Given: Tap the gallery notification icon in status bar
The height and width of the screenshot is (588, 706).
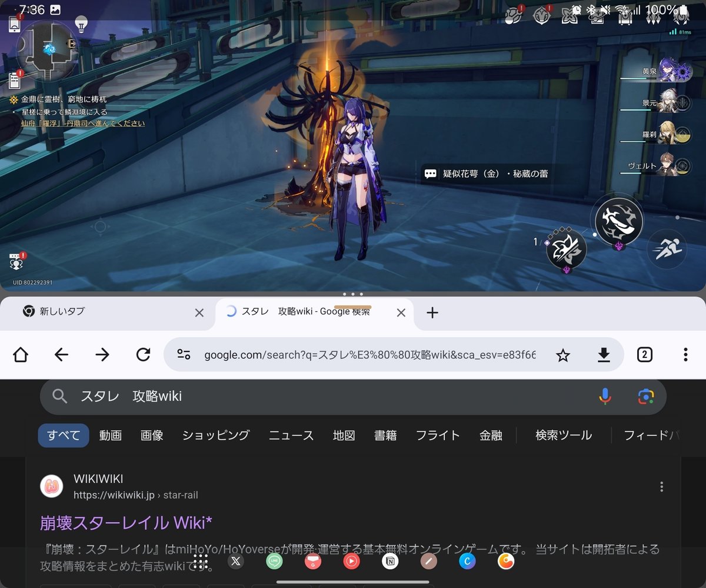Looking at the screenshot, I should coord(55,9).
